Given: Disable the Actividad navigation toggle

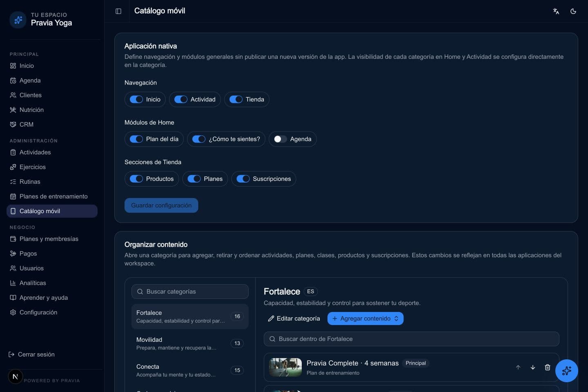Looking at the screenshot, I should tap(181, 99).
